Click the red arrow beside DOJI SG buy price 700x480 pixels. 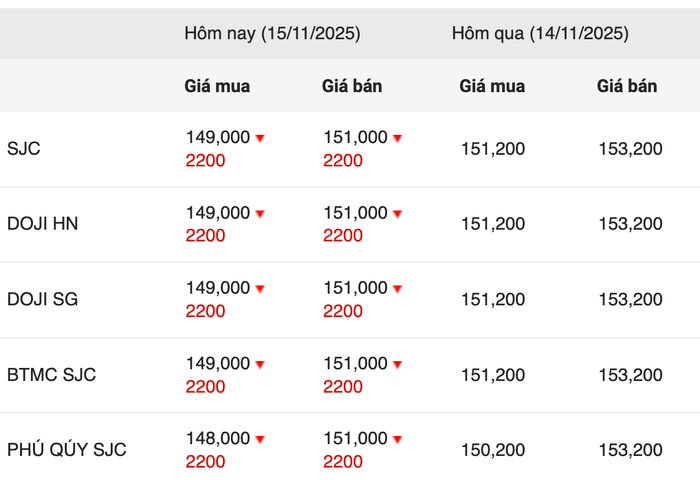260,289
